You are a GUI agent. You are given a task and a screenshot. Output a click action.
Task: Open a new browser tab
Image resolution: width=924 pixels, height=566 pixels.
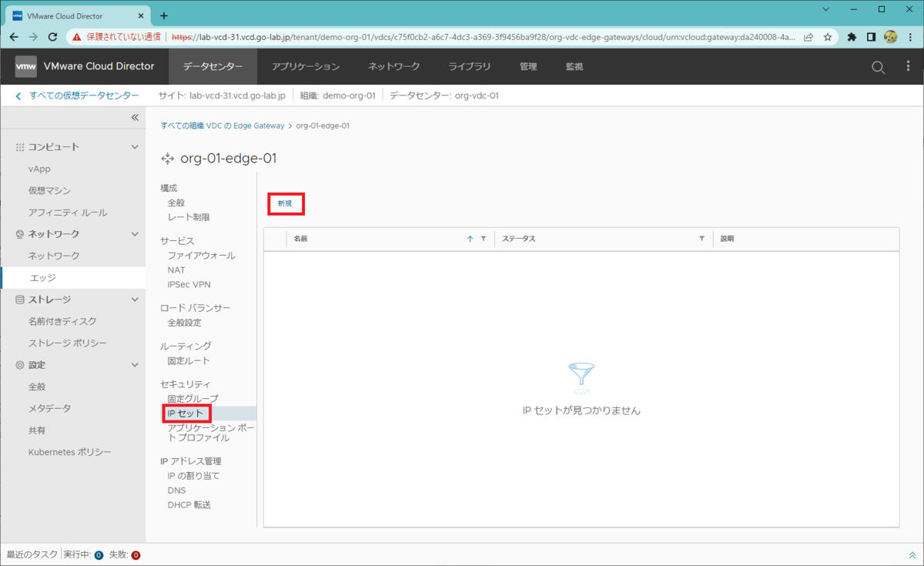pos(164,15)
